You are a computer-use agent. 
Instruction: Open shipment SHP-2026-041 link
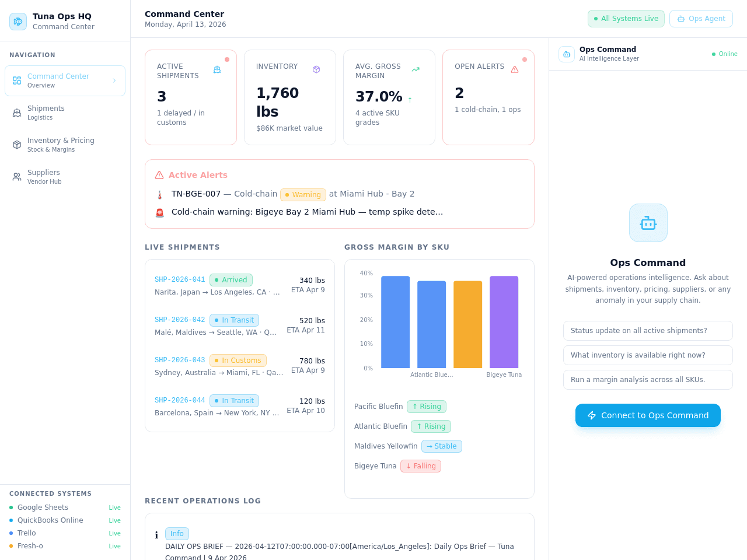tap(180, 280)
